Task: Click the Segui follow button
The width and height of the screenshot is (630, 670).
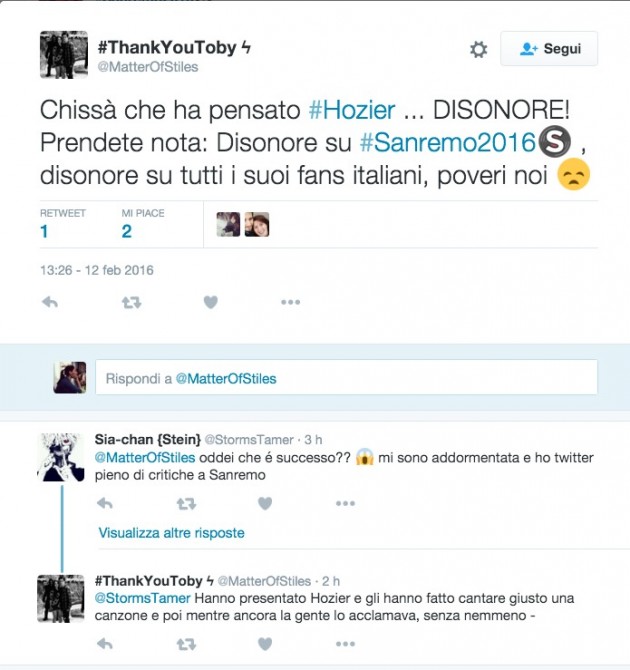Action: tap(549, 49)
